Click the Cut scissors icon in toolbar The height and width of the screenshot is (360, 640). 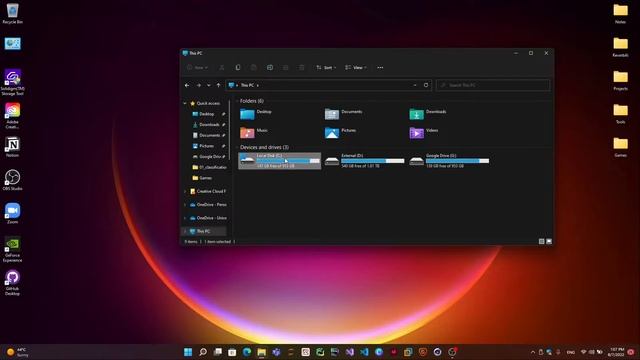[222, 68]
